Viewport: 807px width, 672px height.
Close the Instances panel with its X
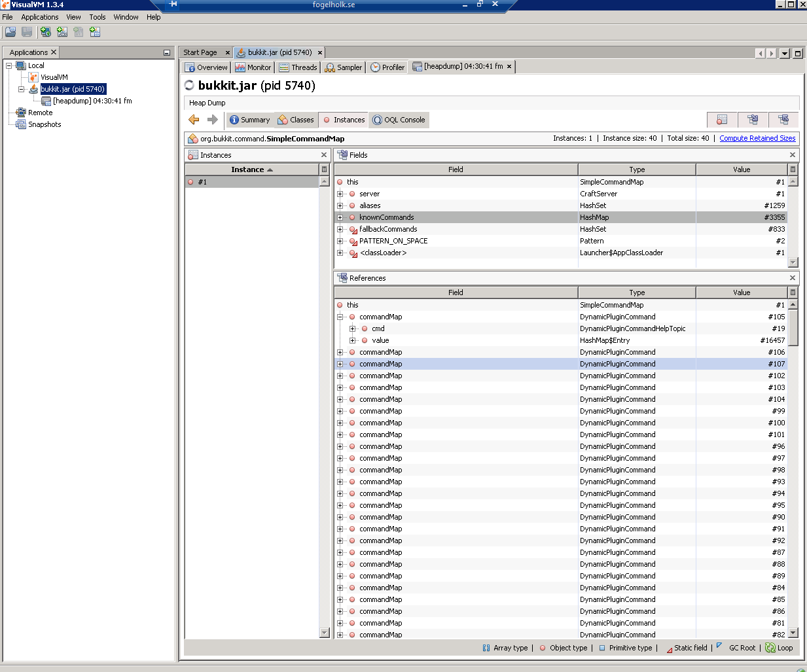pyautogui.click(x=323, y=155)
